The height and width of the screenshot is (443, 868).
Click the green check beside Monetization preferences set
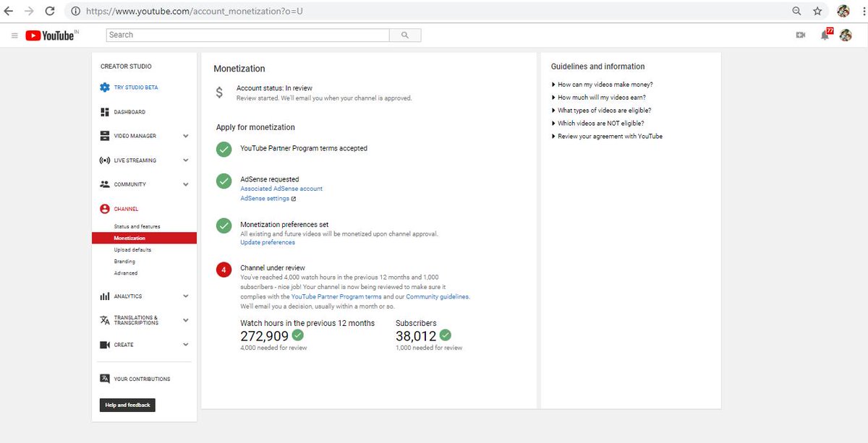[224, 225]
